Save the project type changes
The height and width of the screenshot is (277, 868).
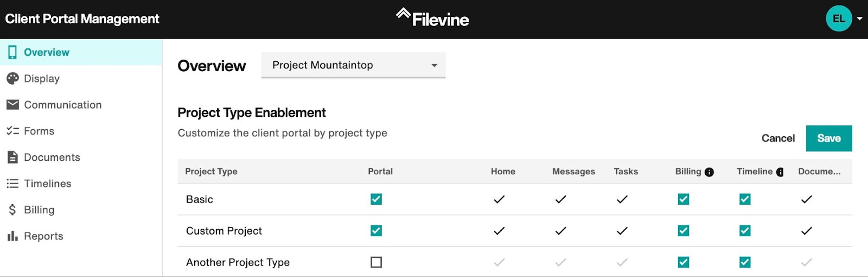point(829,138)
